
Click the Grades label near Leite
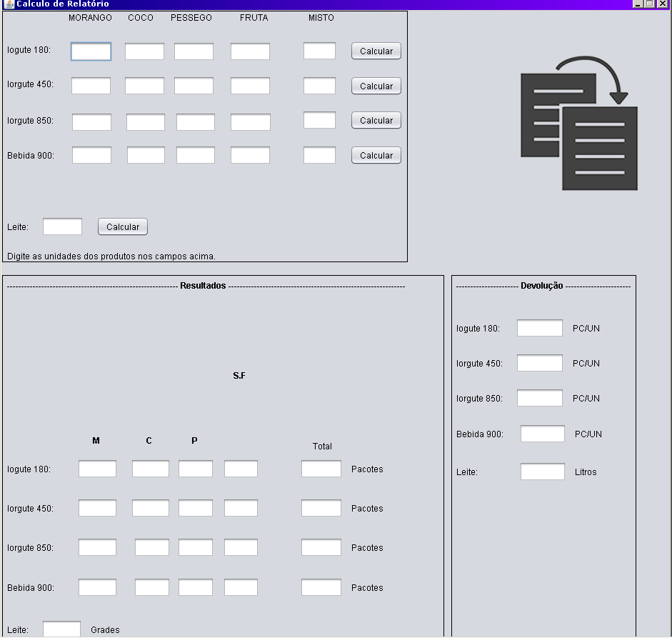pos(105,630)
